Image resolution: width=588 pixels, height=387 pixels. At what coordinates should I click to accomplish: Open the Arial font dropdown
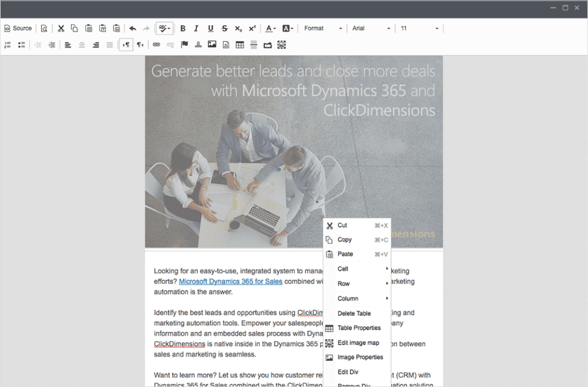tap(371, 28)
